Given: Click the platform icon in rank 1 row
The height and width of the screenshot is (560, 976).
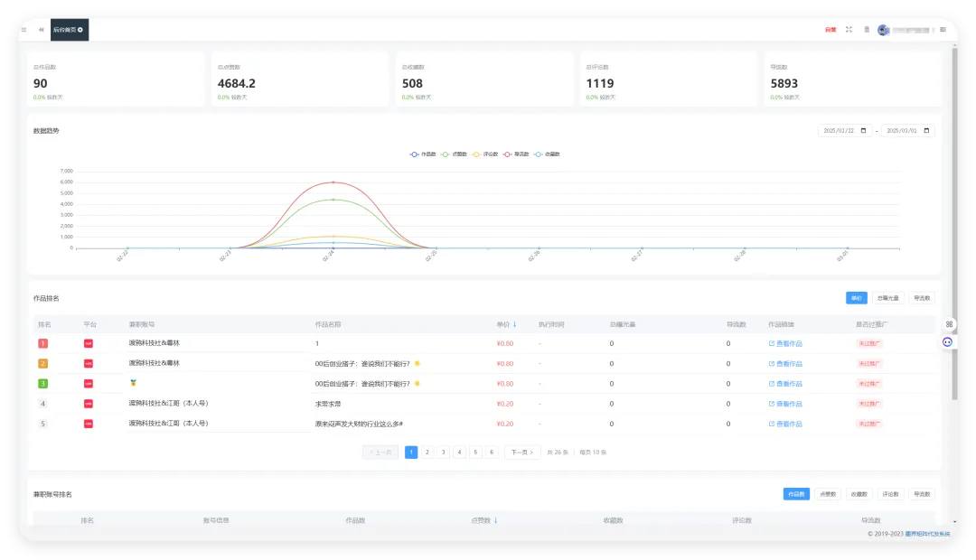Looking at the screenshot, I should click(x=89, y=343).
